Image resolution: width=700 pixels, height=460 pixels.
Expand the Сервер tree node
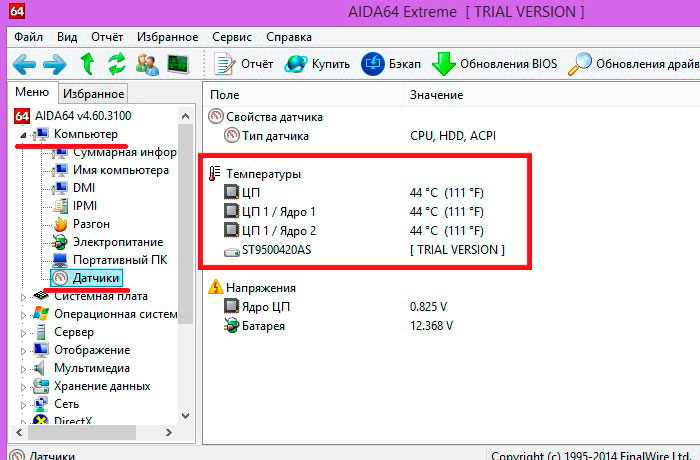coord(23,333)
